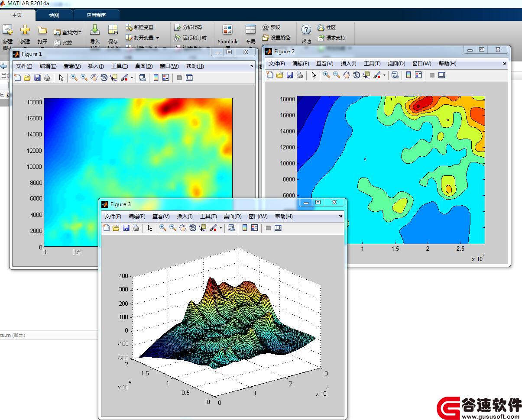This screenshot has width=522, height=420.
Task: Toggle Edit Plot arrow in Figure 1
Action: pyautogui.click(x=61, y=78)
